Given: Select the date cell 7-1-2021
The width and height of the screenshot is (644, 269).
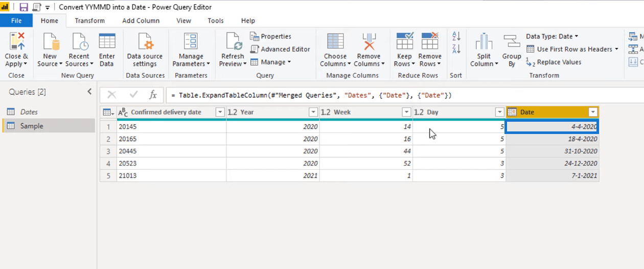Looking at the screenshot, I should click(553, 175).
